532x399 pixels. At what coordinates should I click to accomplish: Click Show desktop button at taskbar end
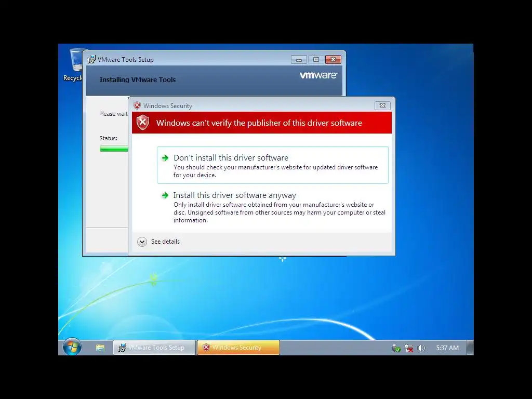click(470, 348)
